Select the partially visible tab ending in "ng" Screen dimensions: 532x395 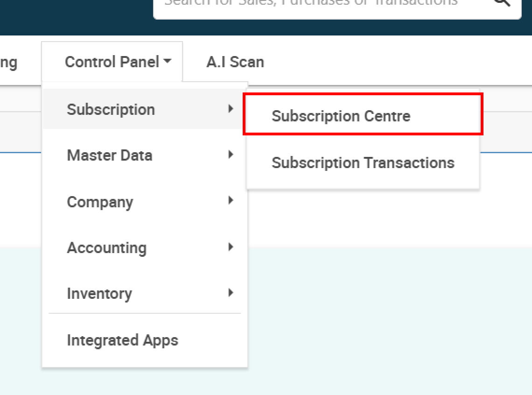(8, 63)
